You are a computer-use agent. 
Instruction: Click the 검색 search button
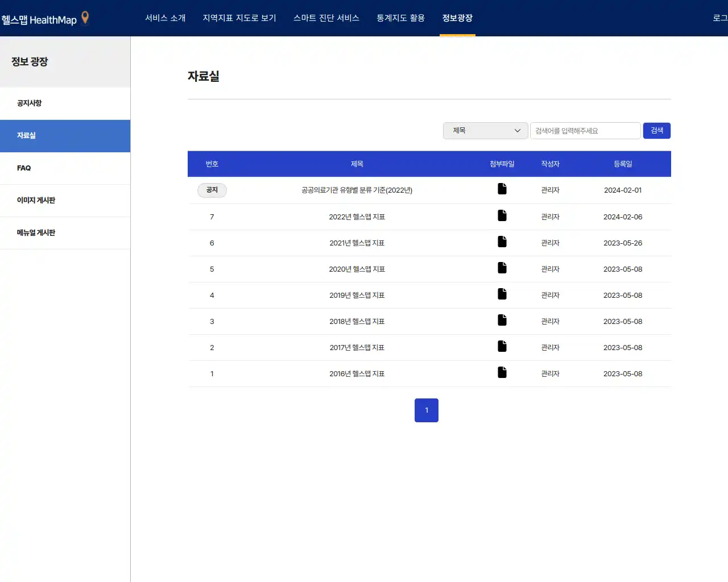coord(656,131)
